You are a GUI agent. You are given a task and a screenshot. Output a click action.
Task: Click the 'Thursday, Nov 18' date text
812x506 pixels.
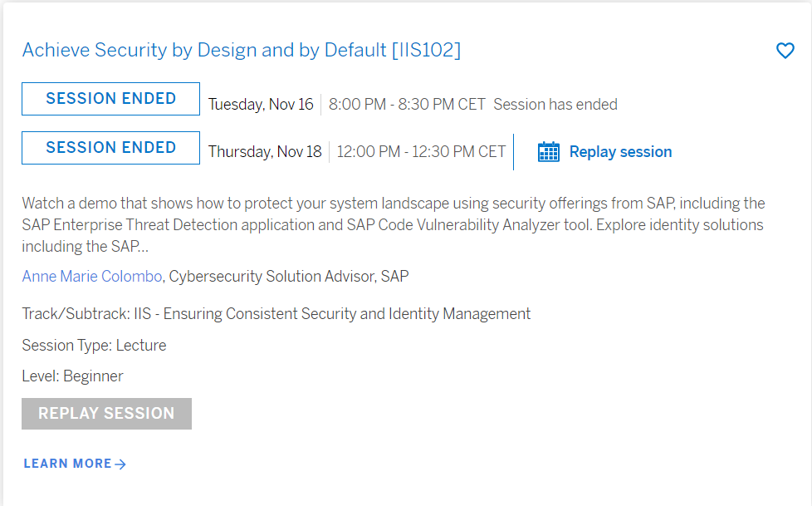(265, 152)
